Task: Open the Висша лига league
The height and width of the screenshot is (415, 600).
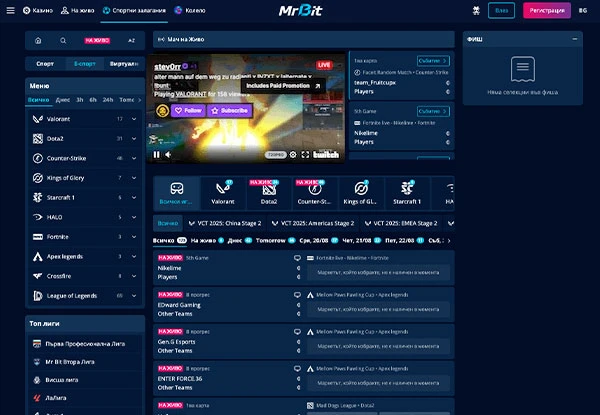Action: point(85,379)
